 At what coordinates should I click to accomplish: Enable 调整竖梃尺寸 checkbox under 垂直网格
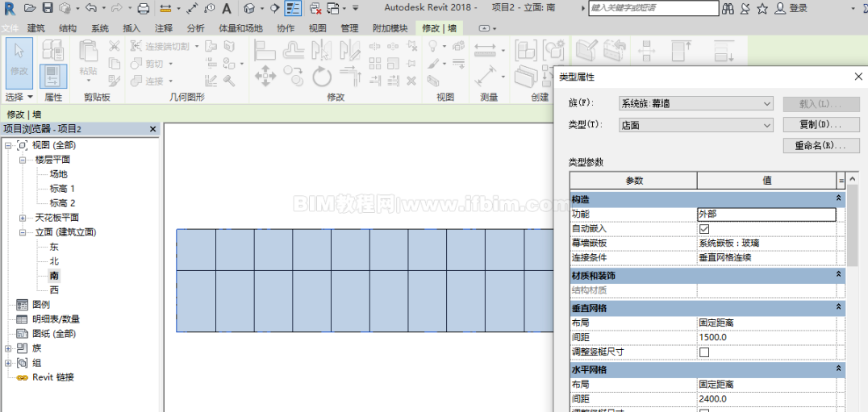click(x=705, y=352)
